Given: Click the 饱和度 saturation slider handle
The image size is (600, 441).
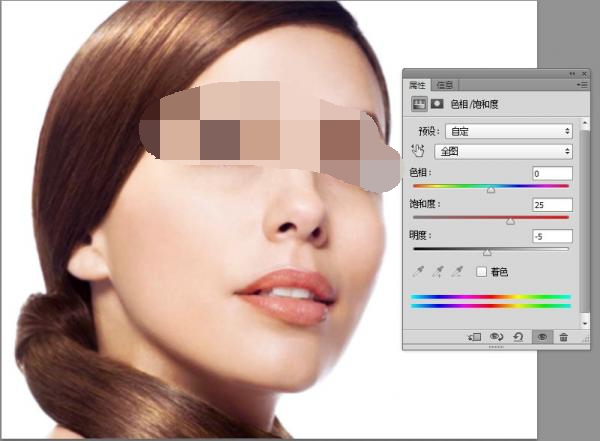Looking at the screenshot, I should (x=510, y=221).
